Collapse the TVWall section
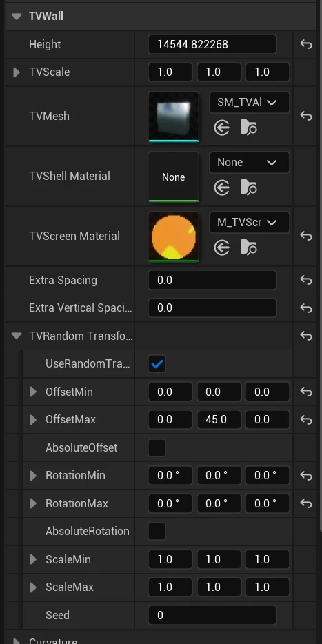The image size is (322, 644). tap(17, 17)
